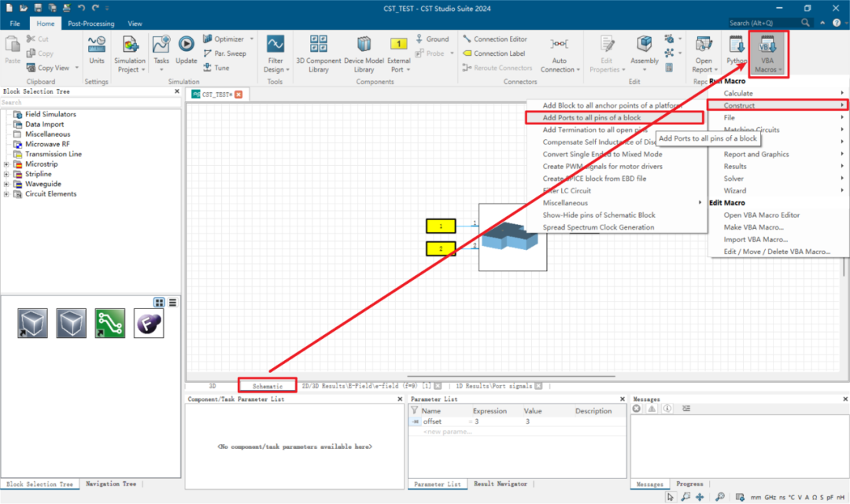Add an External Port block
This screenshot has width=850, height=504.
coord(398,53)
